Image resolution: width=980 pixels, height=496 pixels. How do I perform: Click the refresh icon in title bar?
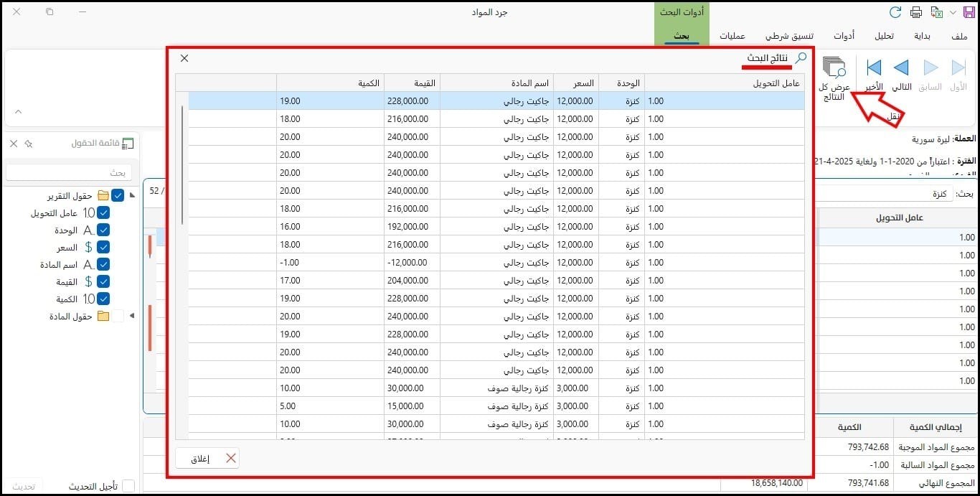tap(895, 12)
